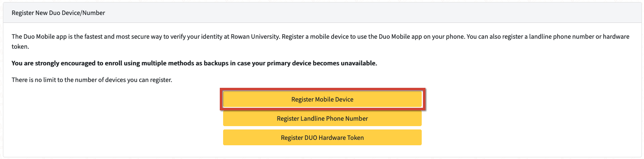The width and height of the screenshot is (644, 159).
Task: Click the Register Mobile Device button
Action: click(x=322, y=99)
